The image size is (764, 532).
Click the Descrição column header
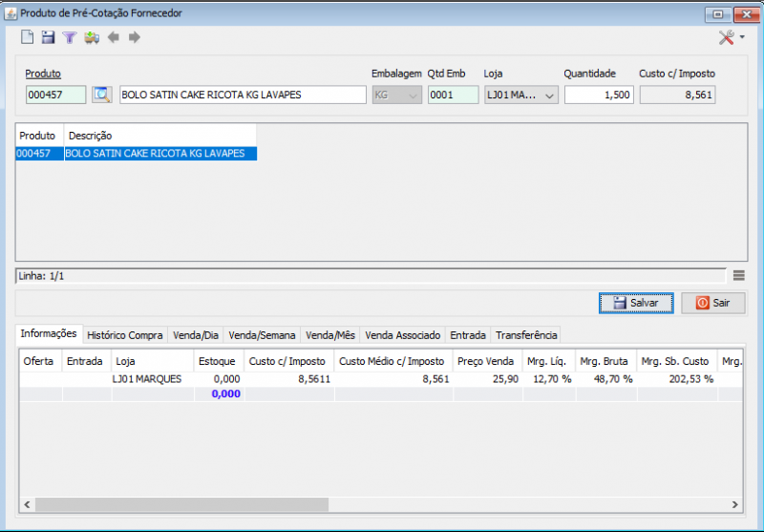click(160, 136)
